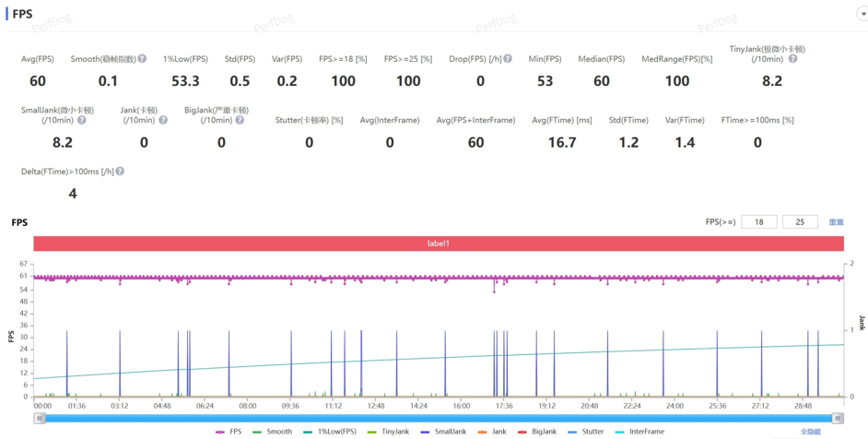Toggle the BigJank series in the legend
This screenshot has width=868, height=439.
click(x=536, y=432)
